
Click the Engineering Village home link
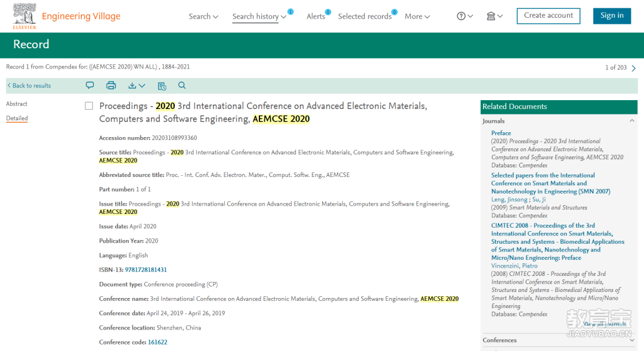point(81,16)
